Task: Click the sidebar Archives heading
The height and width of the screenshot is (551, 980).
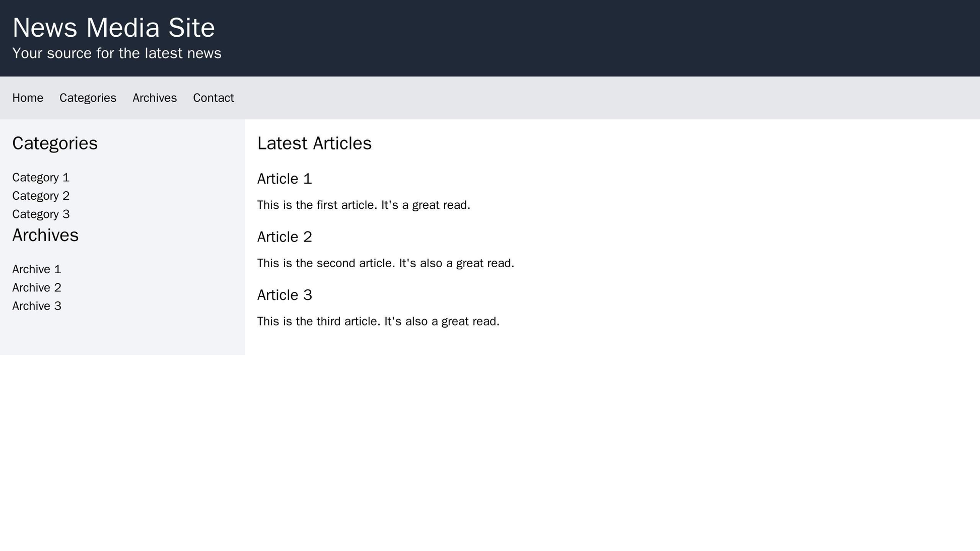Action: [x=45, y=235]
